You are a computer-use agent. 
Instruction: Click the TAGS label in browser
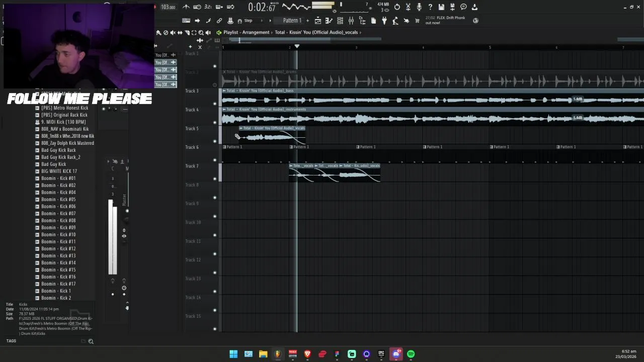tap(11, 341)
